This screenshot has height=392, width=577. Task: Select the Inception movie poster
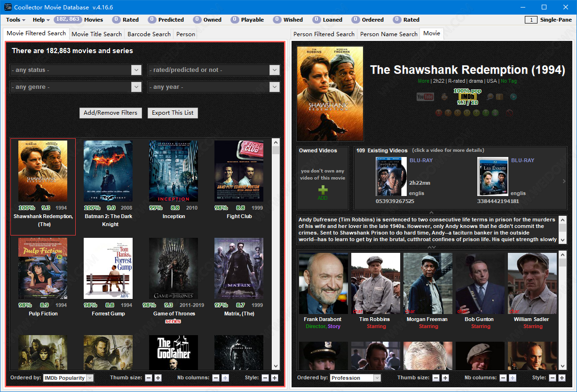click(174, 171)
